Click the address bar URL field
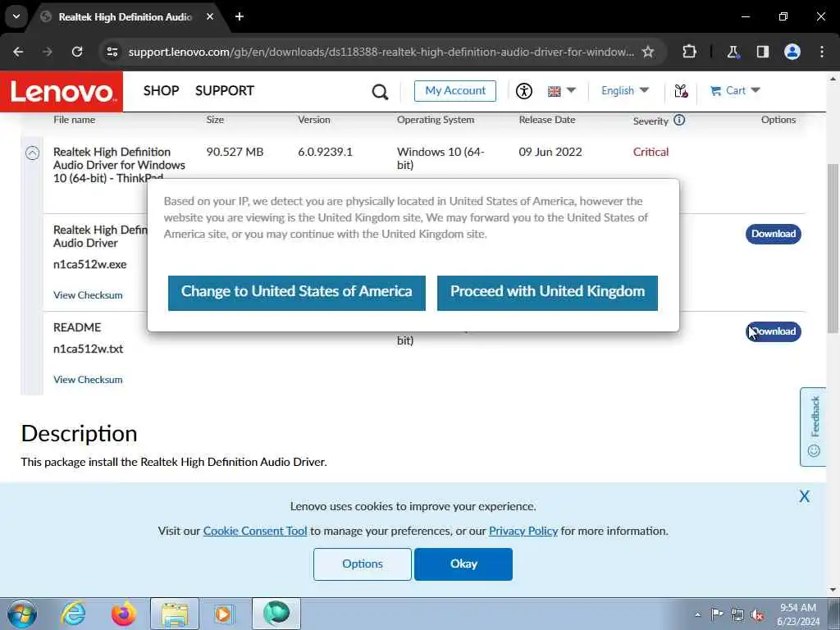Viewport: 840px width, 630px height. [381, 52]
